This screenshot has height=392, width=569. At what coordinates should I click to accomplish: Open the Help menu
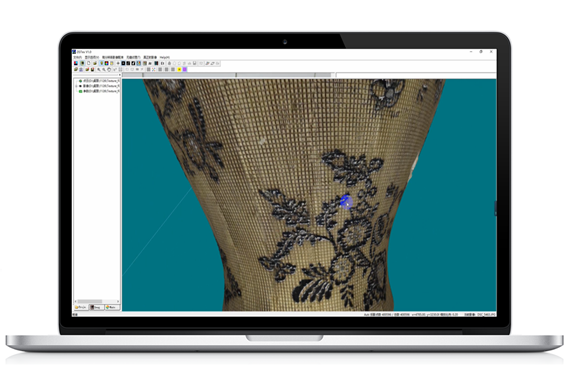(165, 57)
